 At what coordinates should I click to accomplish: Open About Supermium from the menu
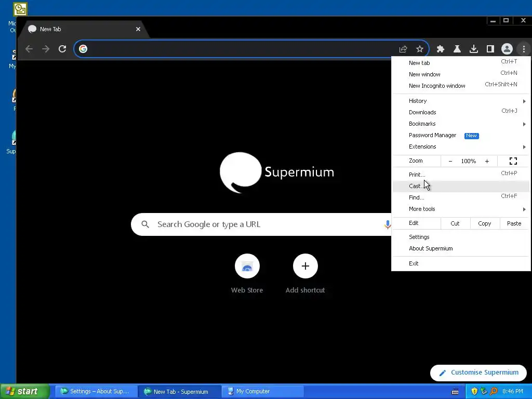(461, 248)
